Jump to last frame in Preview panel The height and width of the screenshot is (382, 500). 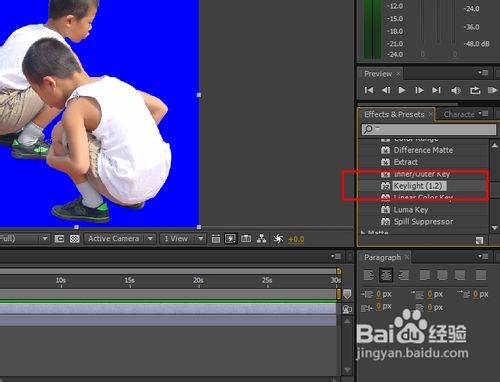point(436,90)
